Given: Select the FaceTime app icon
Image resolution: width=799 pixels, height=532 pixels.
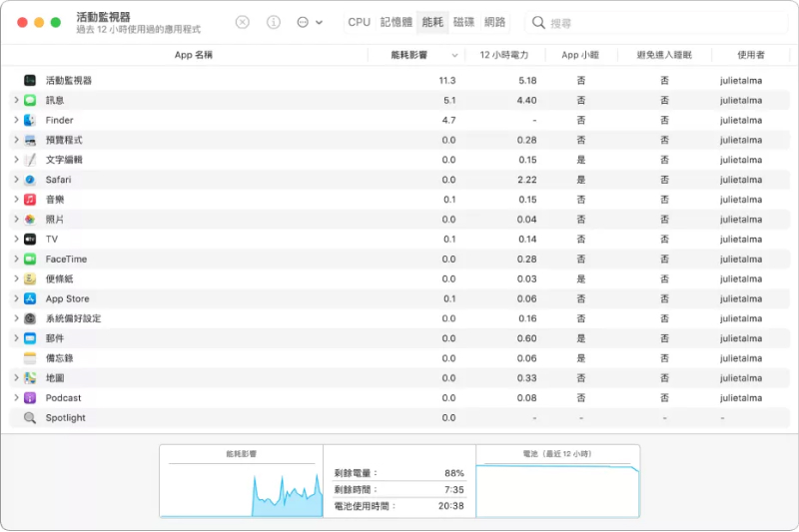Looking at the screenshot, I should click(30, 260).
